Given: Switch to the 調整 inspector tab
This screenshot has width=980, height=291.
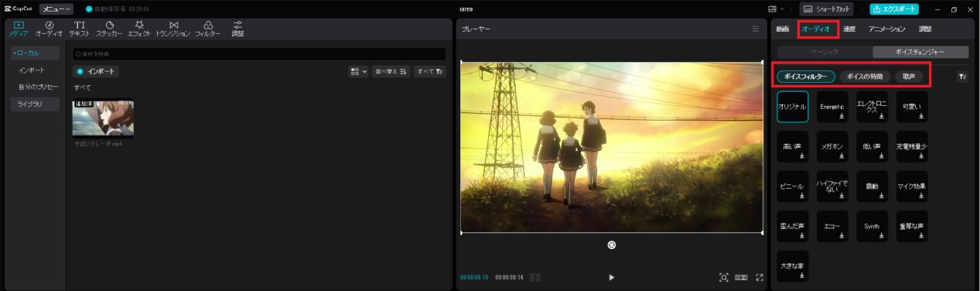Looking at the screenshot, I should [x=925, y=29].
